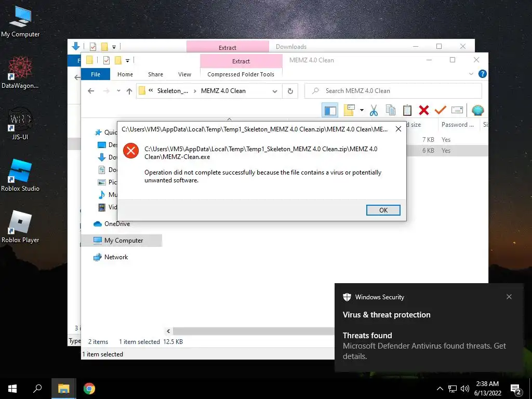The height and width of the screenshot is (399, 532).
Task: Click the taskbar clock showing 2:38 AM
Action: (x=487, y=389)
